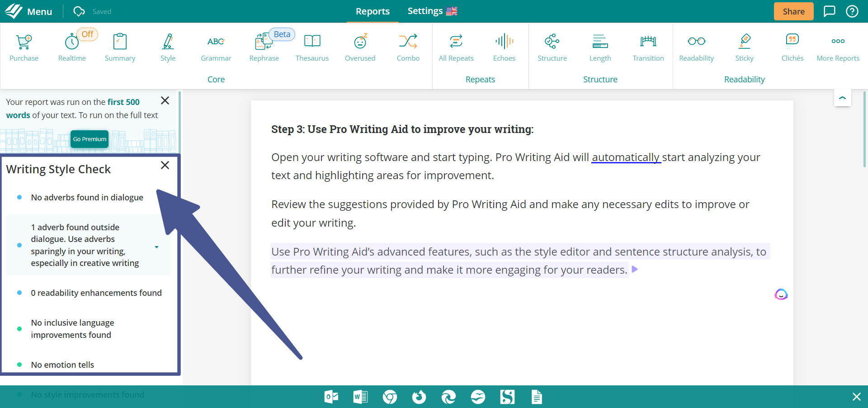Viewport: 868px width, 408px height.
Task: Open the sentence Length report
Action: pyautogui.click(x=600, y=47)
